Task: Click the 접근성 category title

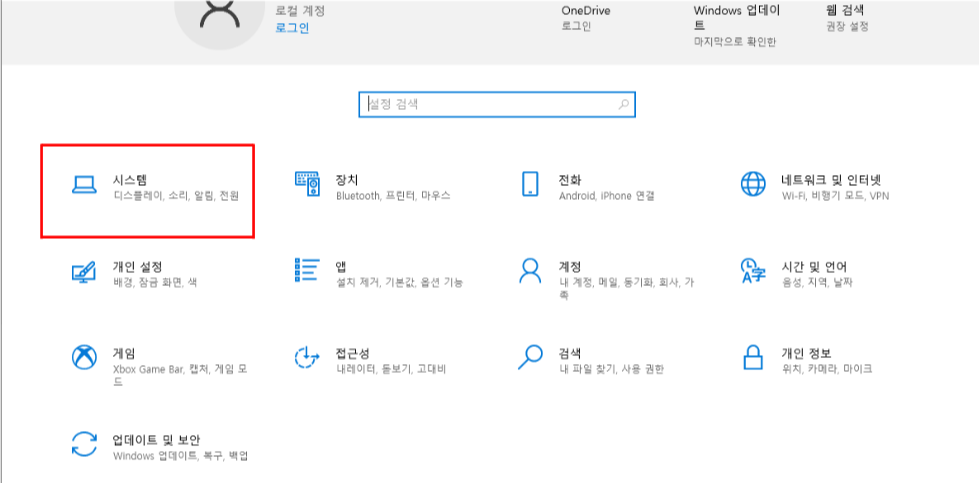Action: tap(352, 353)
